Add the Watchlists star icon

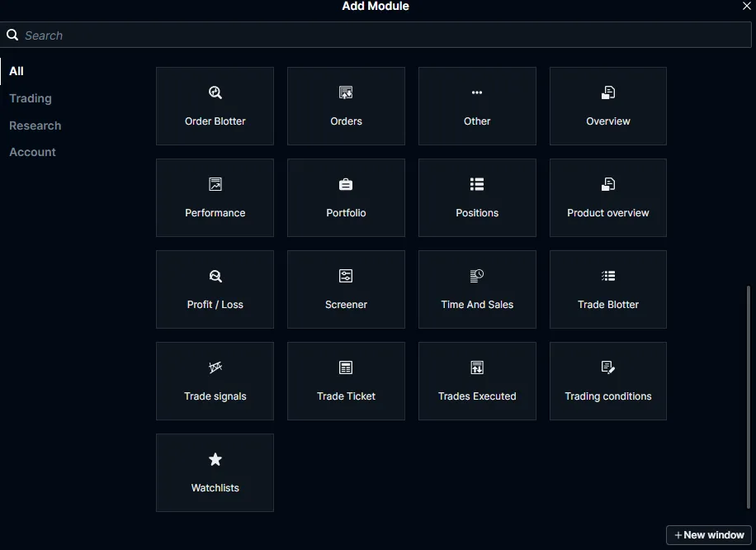click(215, 459)
